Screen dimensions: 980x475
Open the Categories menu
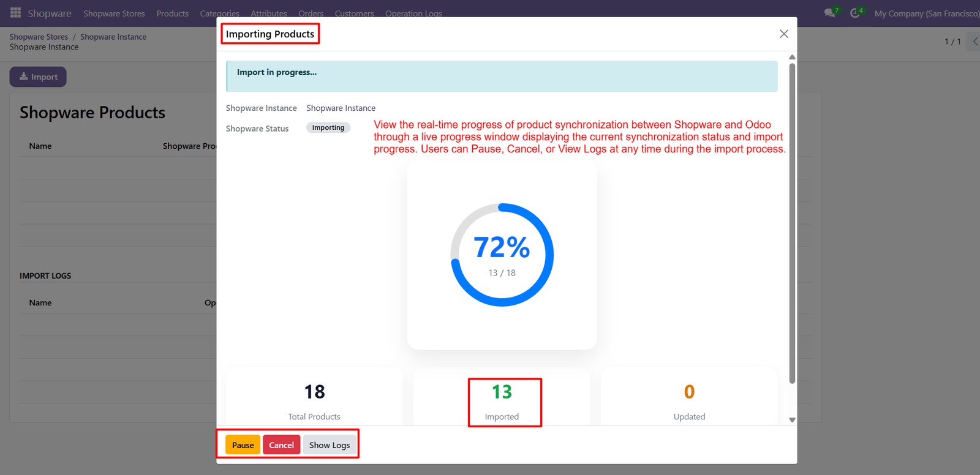pyautogui.click(x=219, y=13)
